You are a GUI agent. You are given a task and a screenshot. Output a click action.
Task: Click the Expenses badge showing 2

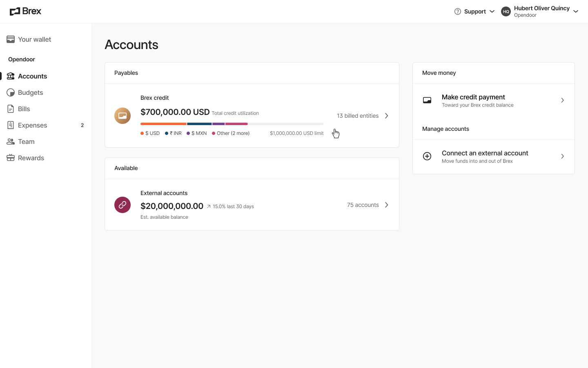82,125
